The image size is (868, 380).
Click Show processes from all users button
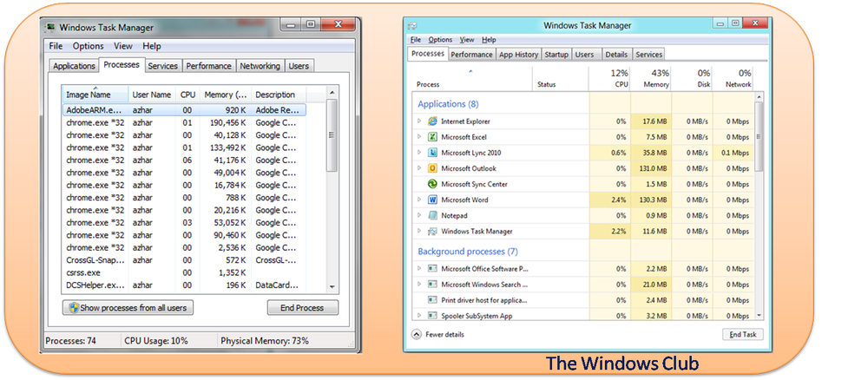coord(128,307)
